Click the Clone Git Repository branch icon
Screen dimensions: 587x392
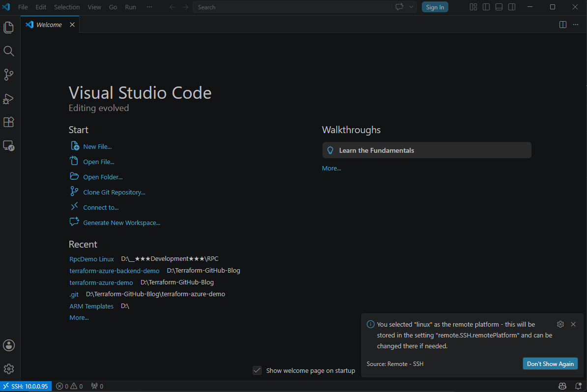pos(75,191)
